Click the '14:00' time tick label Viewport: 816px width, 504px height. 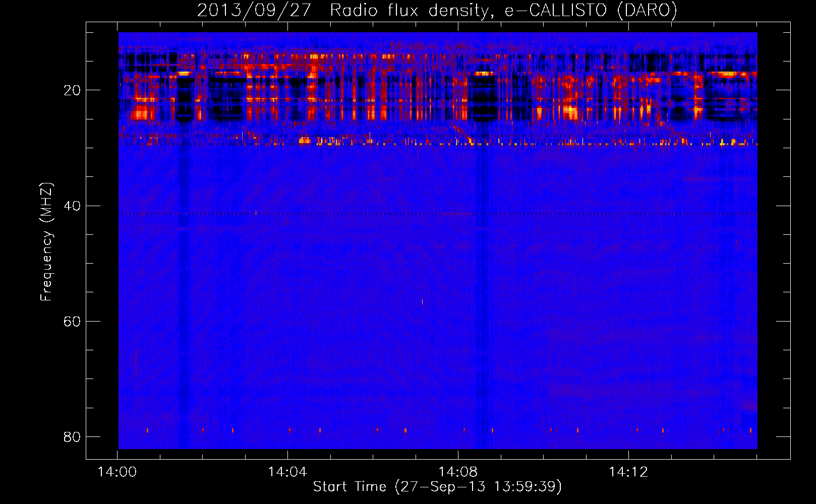click(x=117, y=472)
